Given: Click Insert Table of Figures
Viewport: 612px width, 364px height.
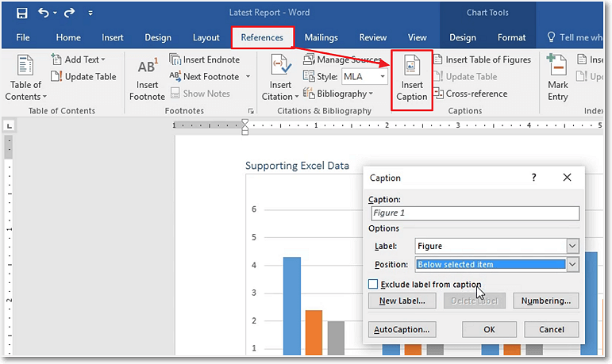Looking at the screenshot, I should point(483,59).
